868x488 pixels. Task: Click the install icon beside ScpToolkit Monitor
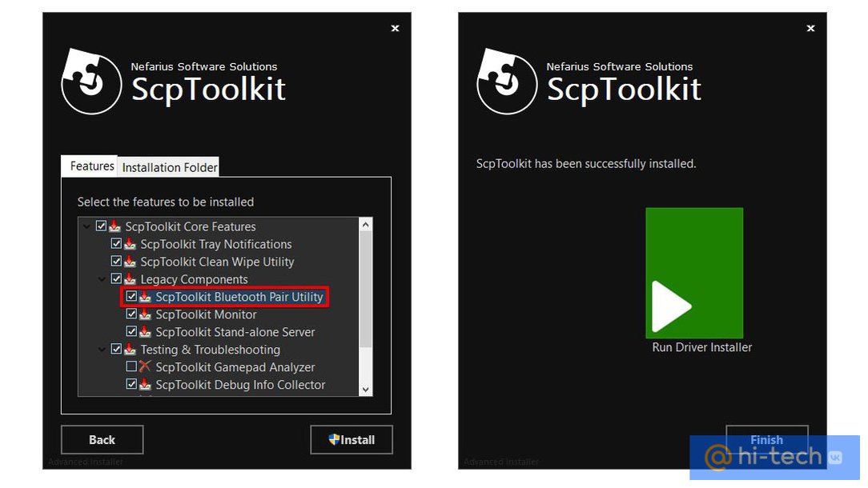[x=145, y=314]
